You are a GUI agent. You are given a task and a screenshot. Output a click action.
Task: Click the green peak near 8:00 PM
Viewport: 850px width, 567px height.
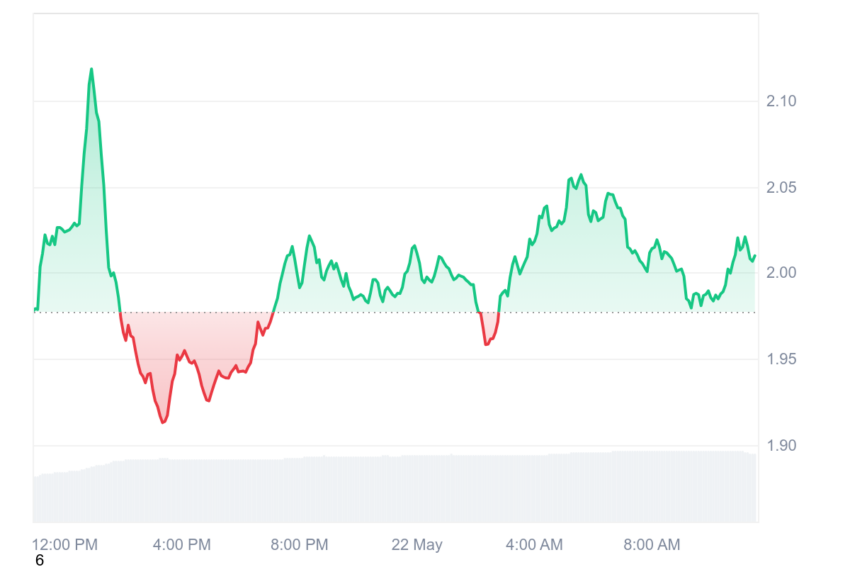[x=310, y=236]
